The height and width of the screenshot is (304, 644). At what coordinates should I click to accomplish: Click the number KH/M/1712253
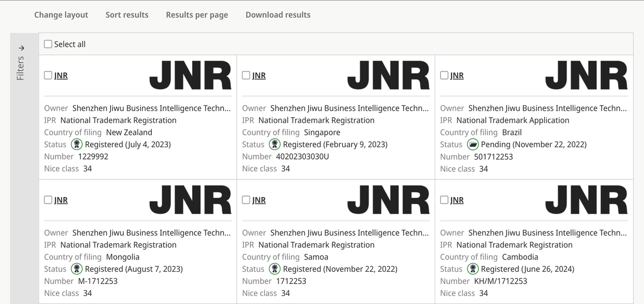click(x=501, y=281)
